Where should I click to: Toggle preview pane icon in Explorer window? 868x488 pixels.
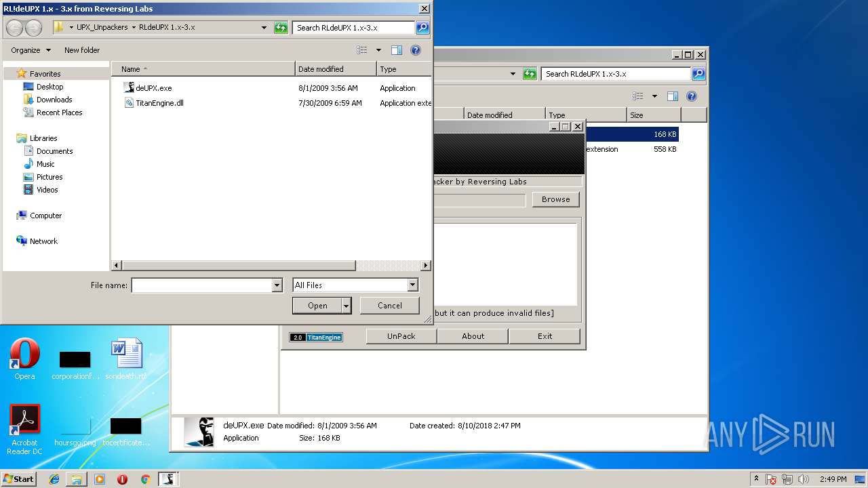click(x=673, y=96)
